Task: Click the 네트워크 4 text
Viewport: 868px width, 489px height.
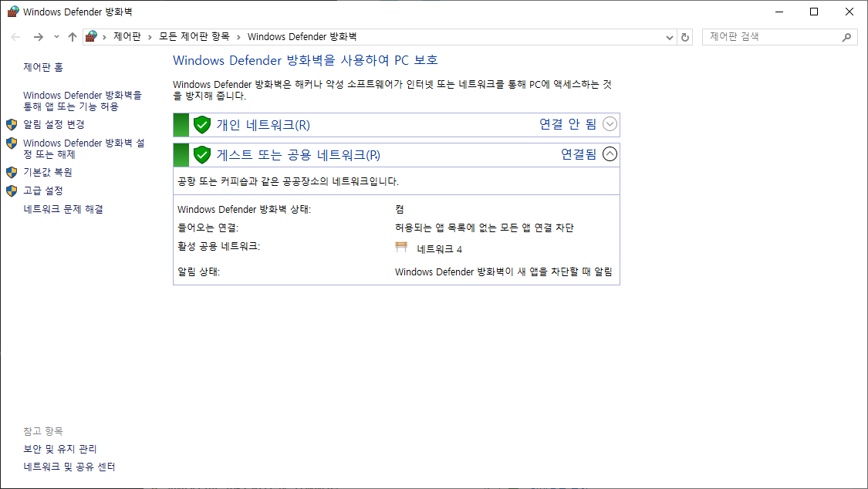Action: [x=440, y=249]
